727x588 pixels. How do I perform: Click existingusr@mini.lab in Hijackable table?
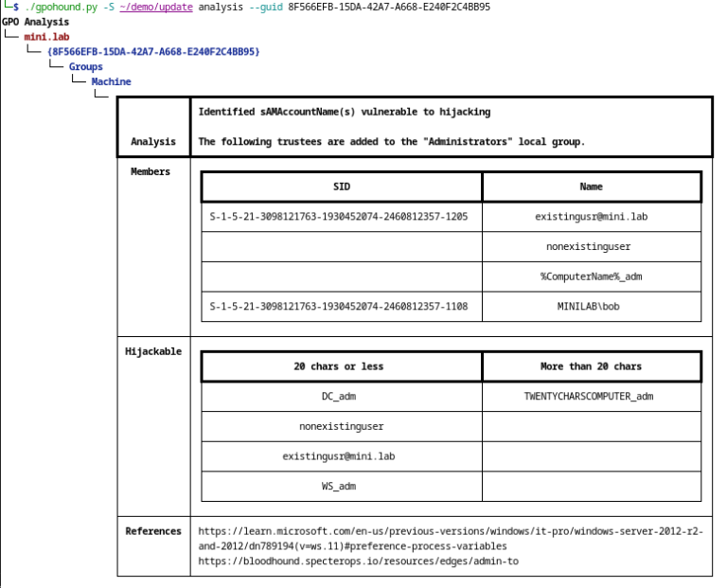(339, 456)
